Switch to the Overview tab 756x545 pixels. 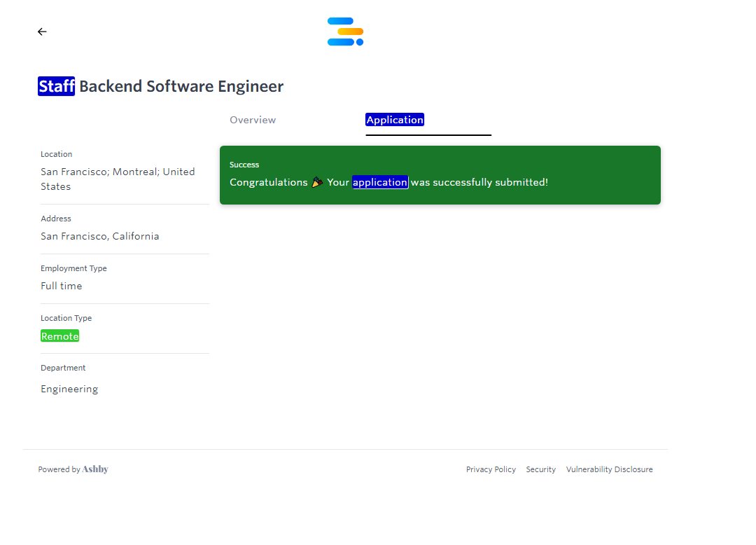point(253,120)
